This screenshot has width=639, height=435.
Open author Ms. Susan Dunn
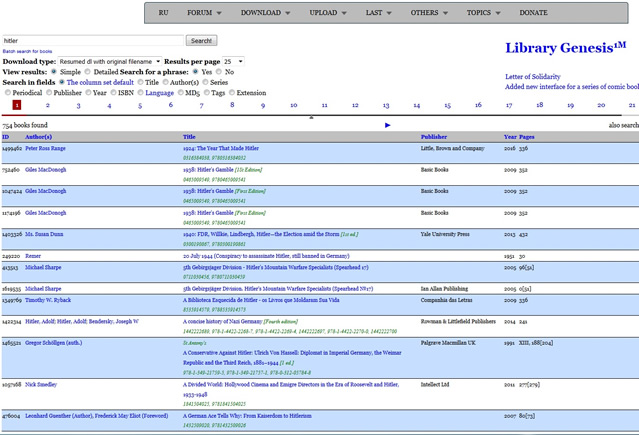44,234
